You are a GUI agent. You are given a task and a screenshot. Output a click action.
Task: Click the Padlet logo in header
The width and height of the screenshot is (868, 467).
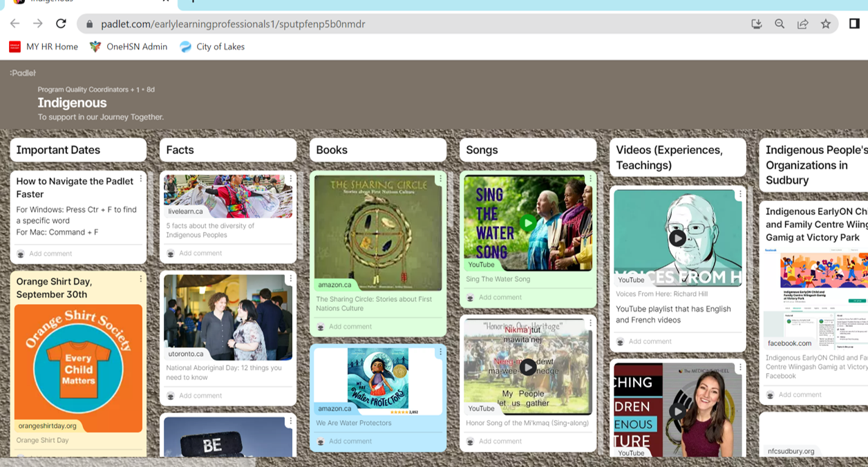tap(23, 73)
